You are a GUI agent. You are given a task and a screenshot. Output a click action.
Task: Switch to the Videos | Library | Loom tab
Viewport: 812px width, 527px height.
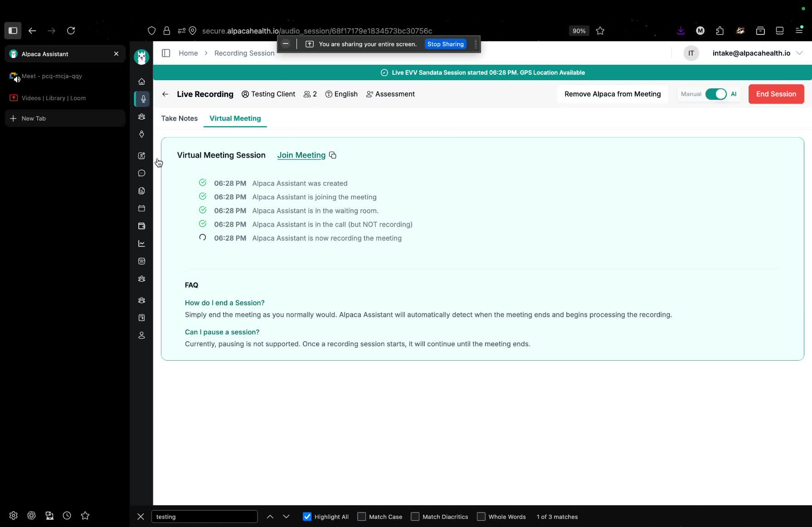tap(65, 98)
